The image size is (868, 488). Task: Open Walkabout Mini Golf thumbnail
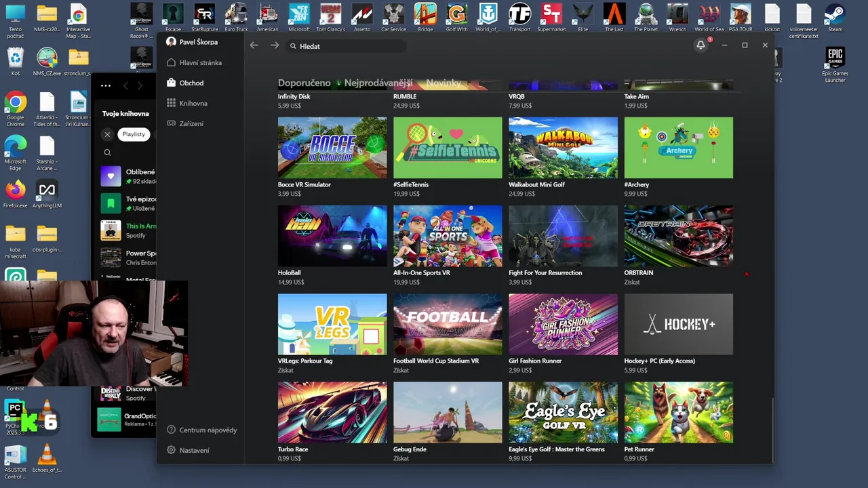(563, 148)
